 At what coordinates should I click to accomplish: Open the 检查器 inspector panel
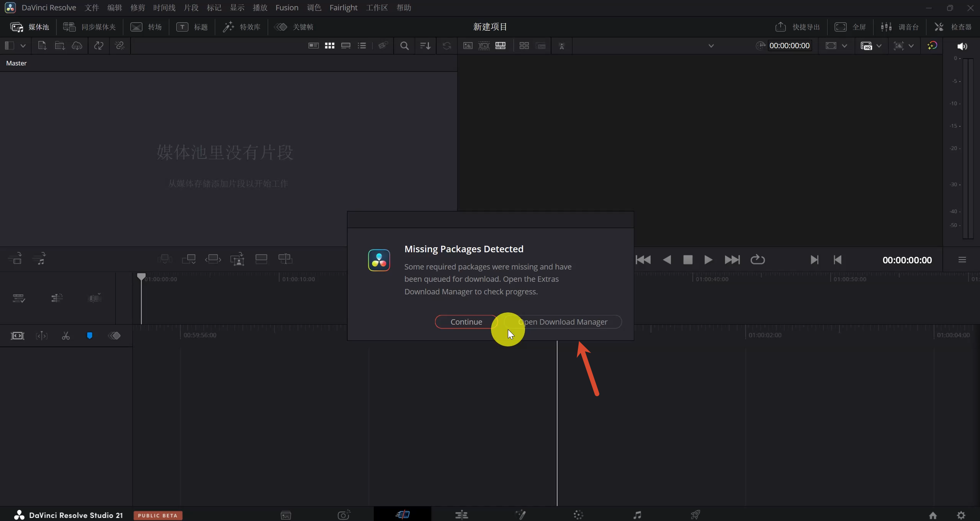pyautogui.click(x=953, y=27)
